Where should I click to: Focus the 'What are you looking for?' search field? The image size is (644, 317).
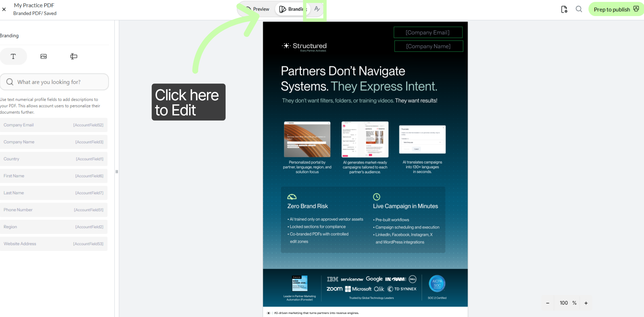coord(54,82)
